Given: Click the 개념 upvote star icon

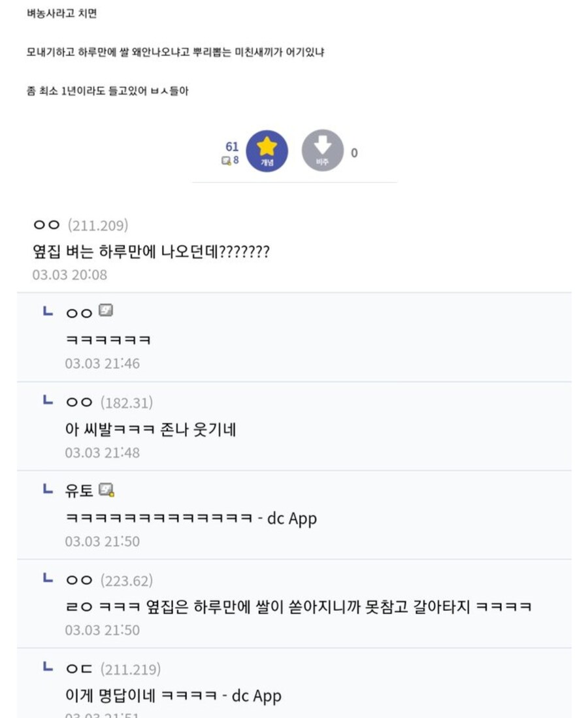Looking at the screenshot, I should [x=265, y=152].
